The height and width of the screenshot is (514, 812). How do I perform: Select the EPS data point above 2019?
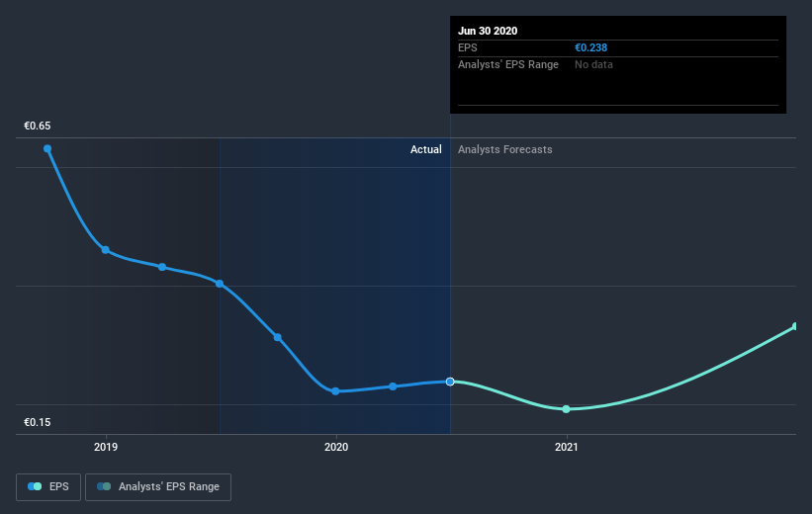pyautogui.click(x=106, y=250)
